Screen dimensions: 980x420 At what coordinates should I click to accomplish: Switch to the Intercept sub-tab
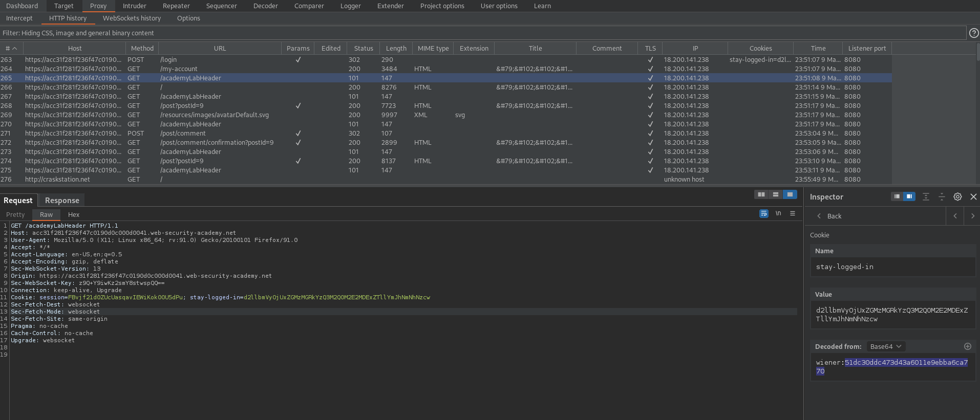click(19, 18)
